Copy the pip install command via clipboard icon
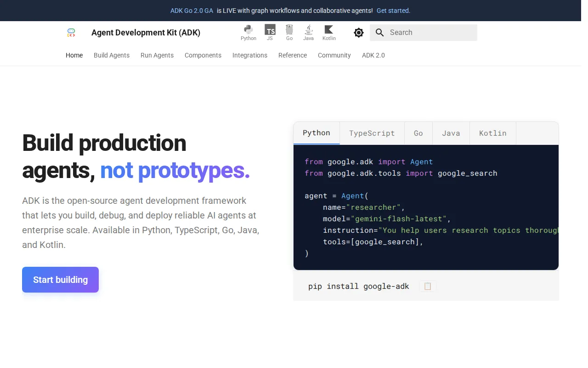Screen dimensions: 588x368 click(x=428, y=286)
